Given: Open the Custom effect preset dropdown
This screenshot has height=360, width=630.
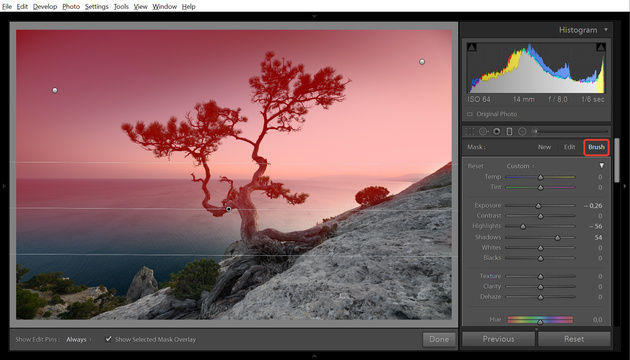Looking at the screenshot, I should click(520, 166).
